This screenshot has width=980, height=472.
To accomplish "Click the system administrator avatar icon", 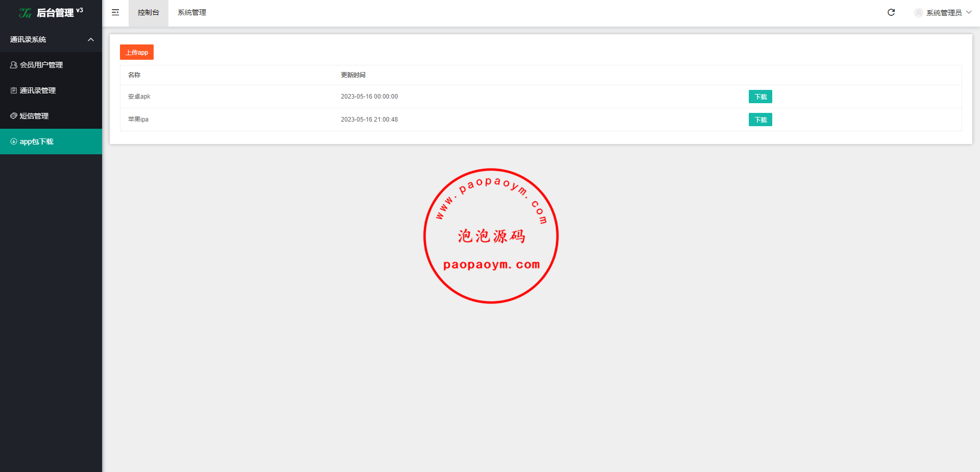I will coord(918,13).
